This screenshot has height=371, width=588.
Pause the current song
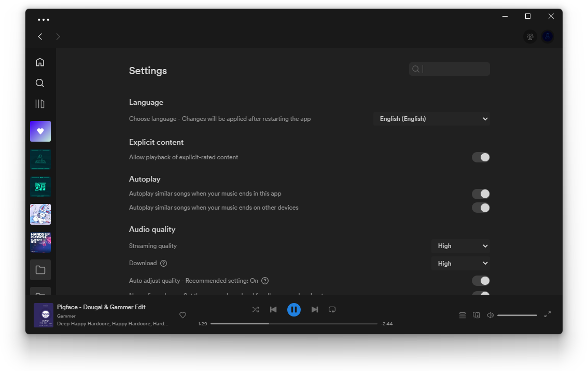[294, 309]
